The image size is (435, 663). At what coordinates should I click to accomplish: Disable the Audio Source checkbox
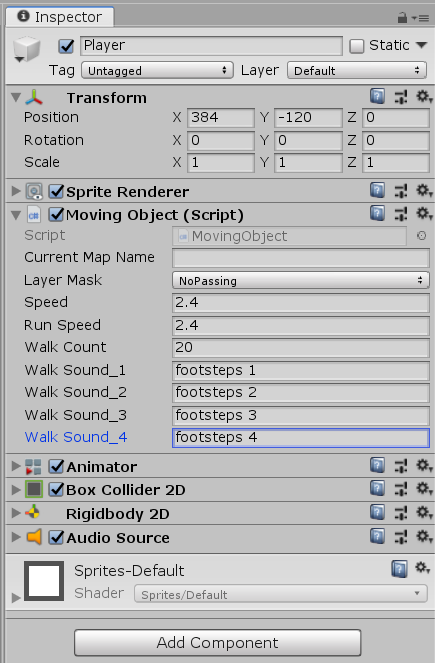56,537
